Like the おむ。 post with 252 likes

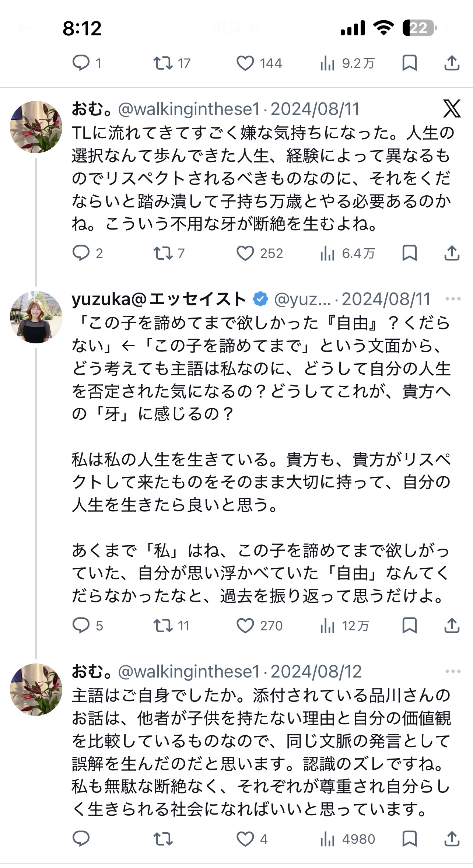245,253
